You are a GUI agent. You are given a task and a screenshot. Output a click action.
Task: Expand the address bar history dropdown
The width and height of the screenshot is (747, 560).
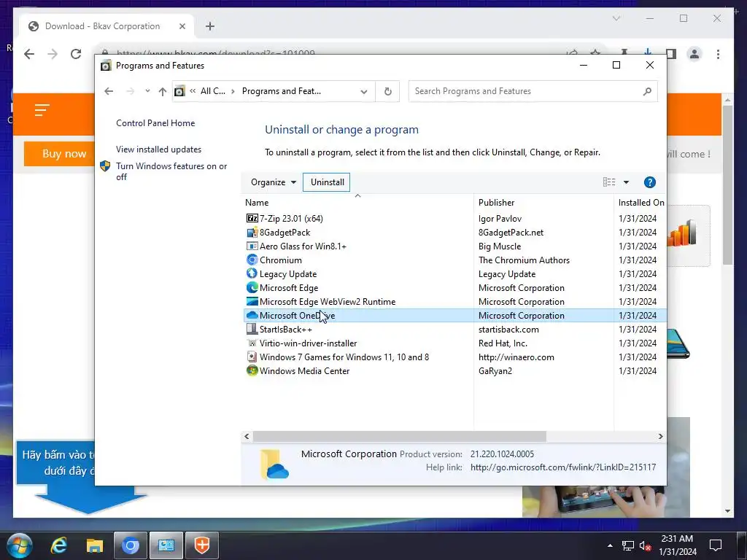[x=364, y=91]
